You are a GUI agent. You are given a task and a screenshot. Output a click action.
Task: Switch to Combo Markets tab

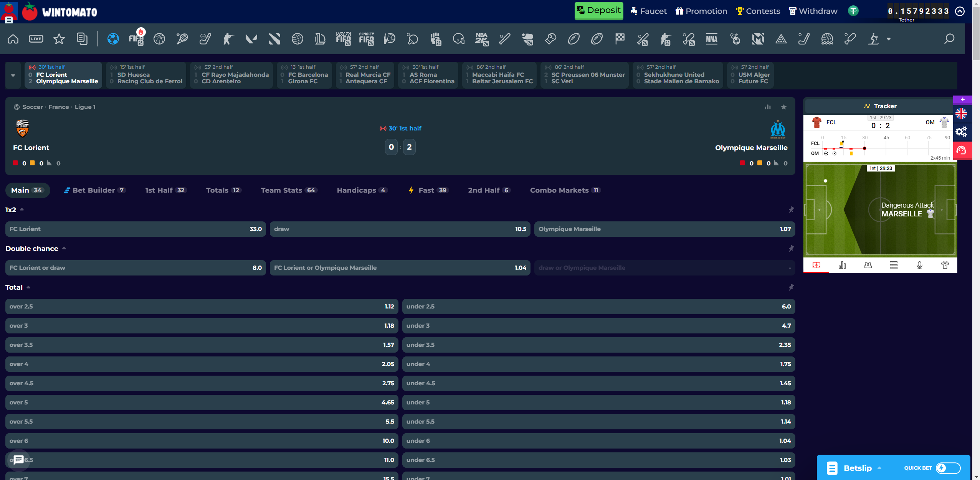click(565, 190)
